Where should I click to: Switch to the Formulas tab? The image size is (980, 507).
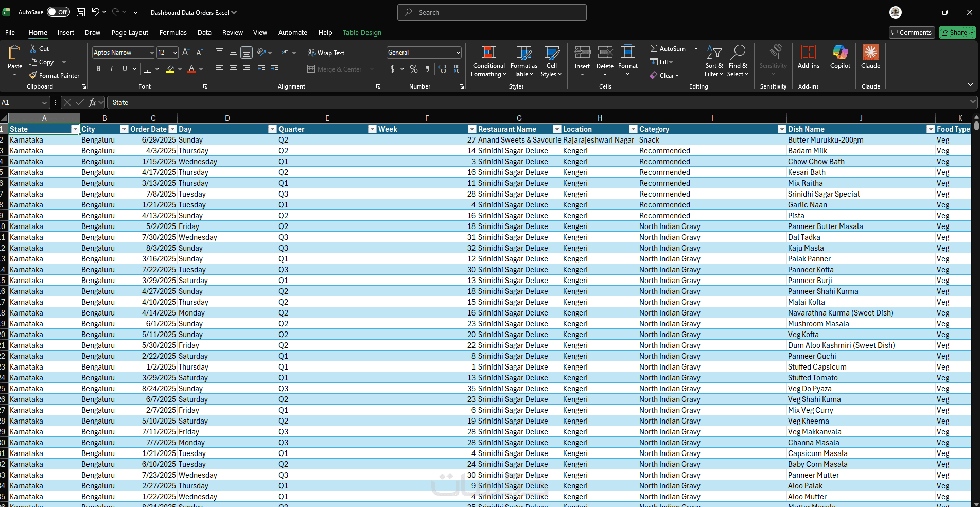click(x=173, y=32)
